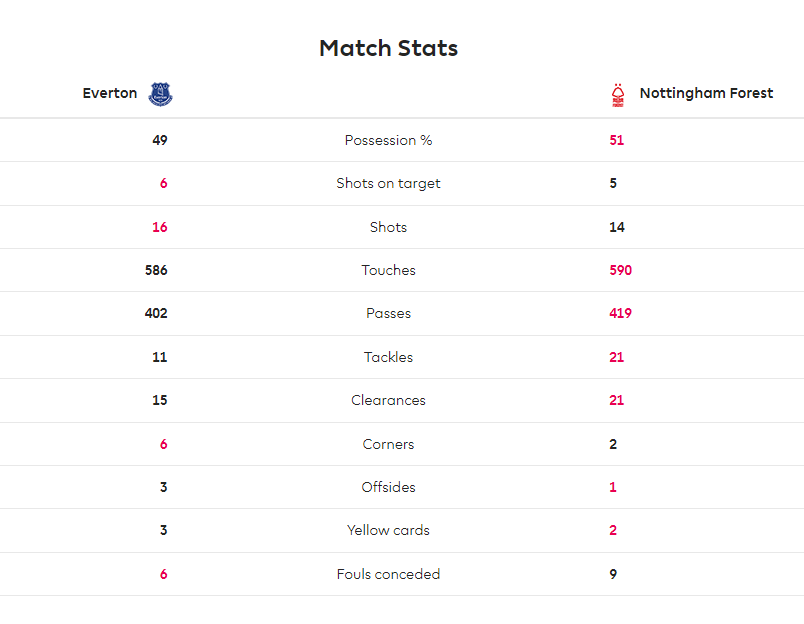The image size is (804, 624).
Task: Click Nottingham Forest's Possession value 51
Action: click(x=616, y=140)
